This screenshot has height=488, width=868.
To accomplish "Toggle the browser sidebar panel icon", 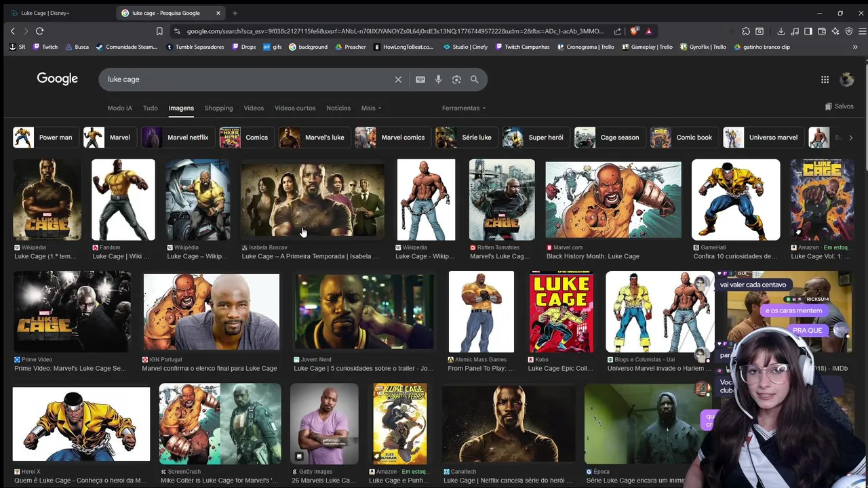I will point(808,31).
